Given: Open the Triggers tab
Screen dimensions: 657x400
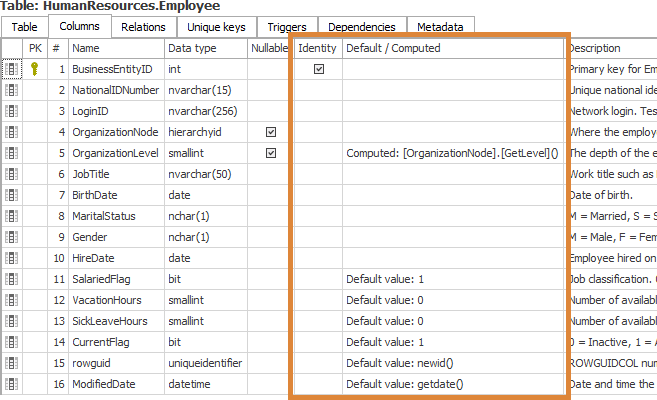Looking at the screenshot, I should click(286, 27).
